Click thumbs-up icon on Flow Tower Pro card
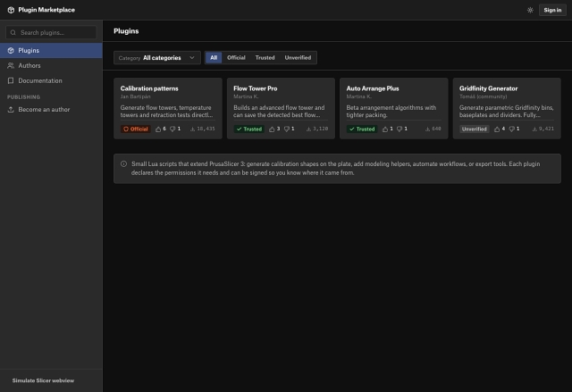 [x=272, y=129]
